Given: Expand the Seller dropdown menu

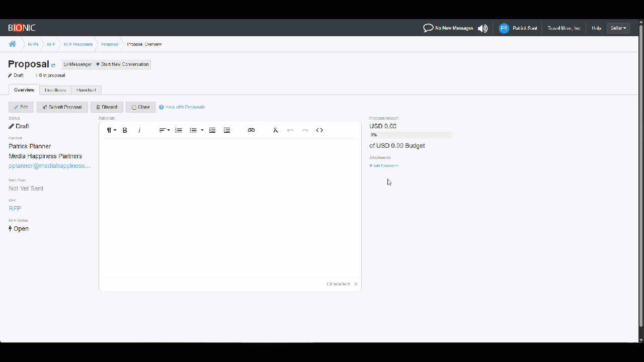Looking at the screenshot, I should tap(618, 28).
